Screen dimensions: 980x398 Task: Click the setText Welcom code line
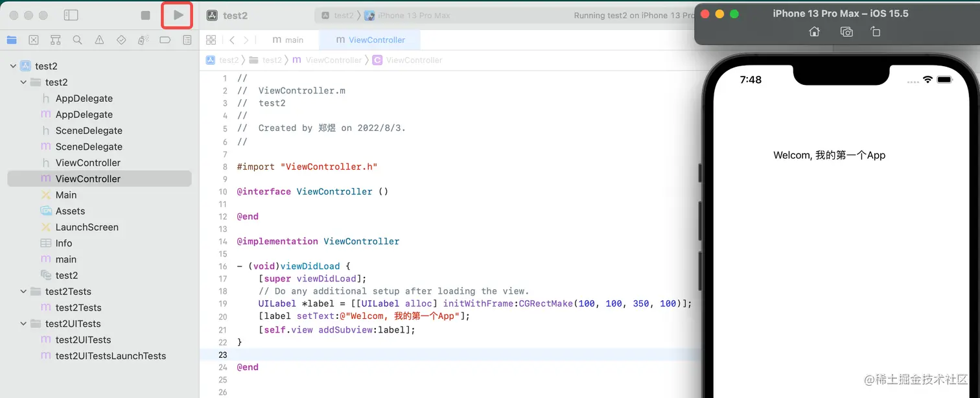(364, 316)
